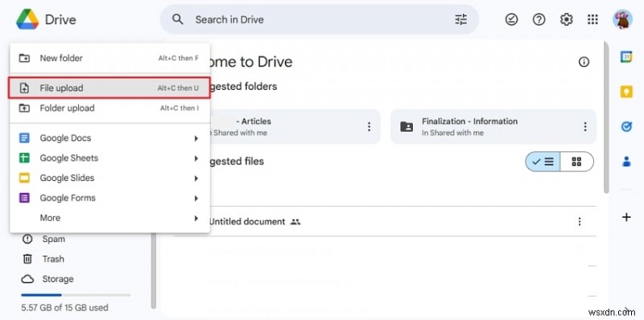Expand Google Docs submenu arrow
This screenshot has height=320, width=644.
(x=196, y=138)
